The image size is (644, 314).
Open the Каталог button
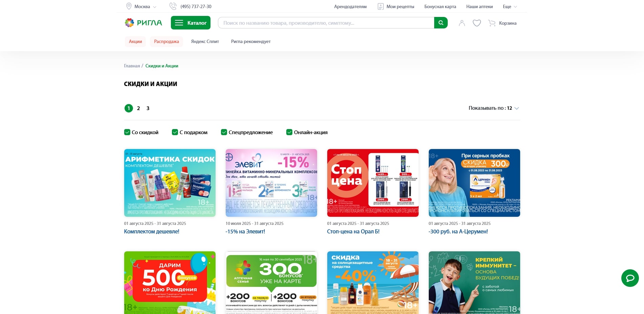click(x=191, y=23)
